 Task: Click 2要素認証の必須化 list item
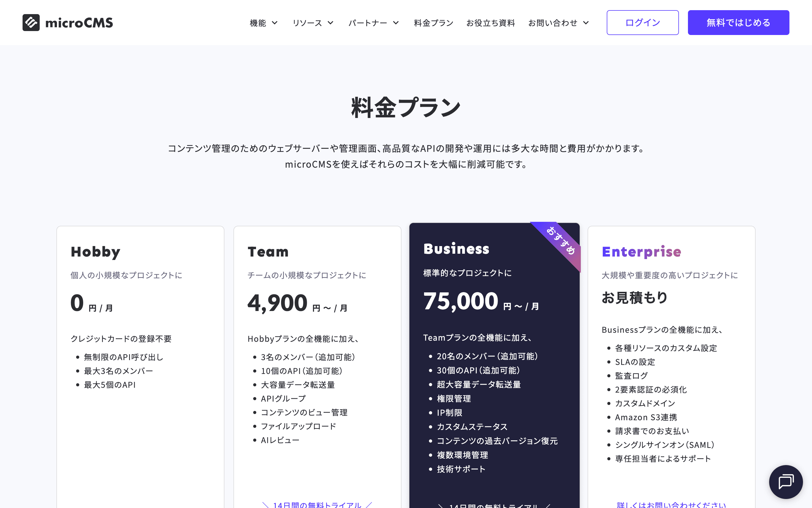(651, 389)
